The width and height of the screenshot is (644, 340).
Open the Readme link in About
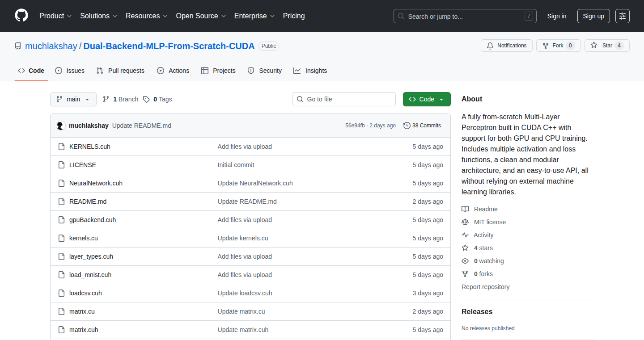coord(479,209)
